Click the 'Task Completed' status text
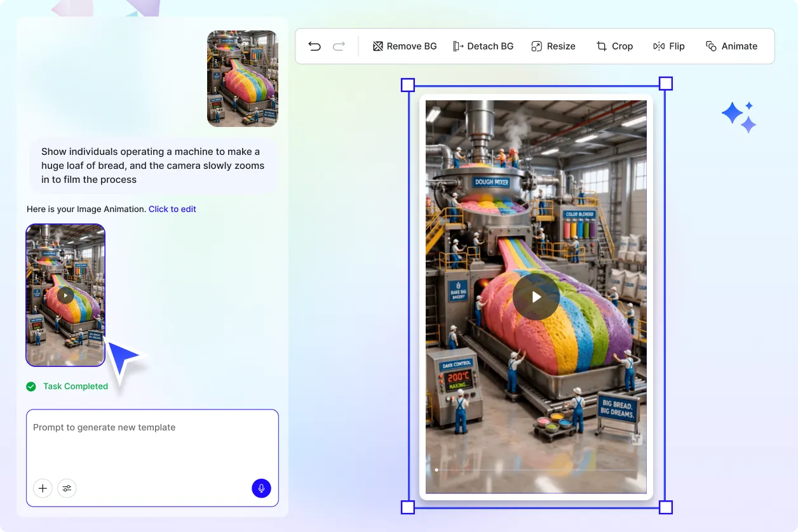This screenshot has height=532, width=798. coord(76,386)
